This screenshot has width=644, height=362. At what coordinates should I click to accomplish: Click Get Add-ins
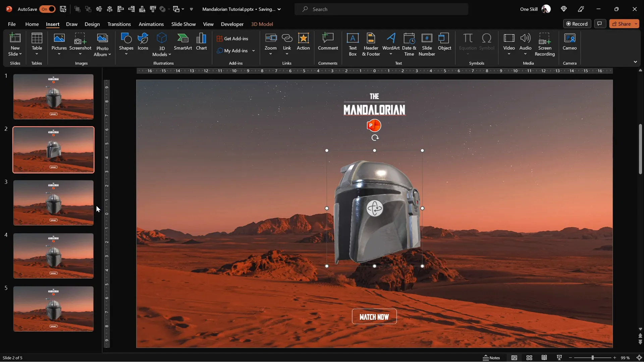(x=233, y=39)
